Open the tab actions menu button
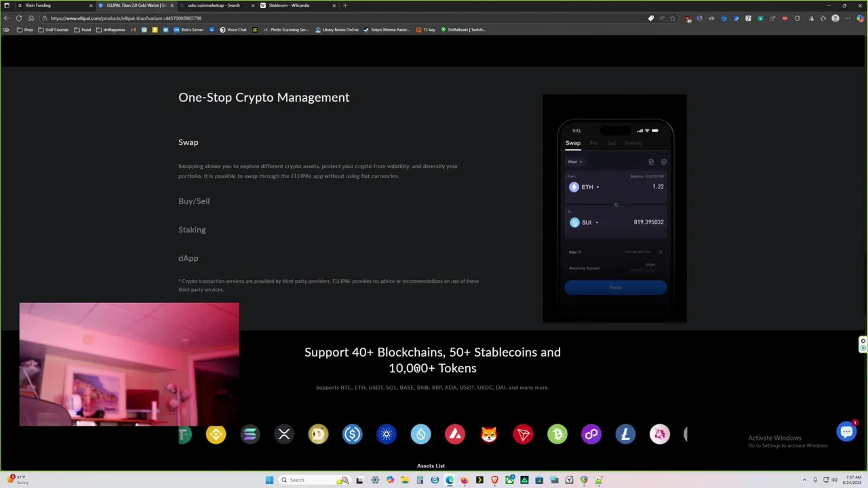The width and height of the screenshot is (868, 488). 7,5
